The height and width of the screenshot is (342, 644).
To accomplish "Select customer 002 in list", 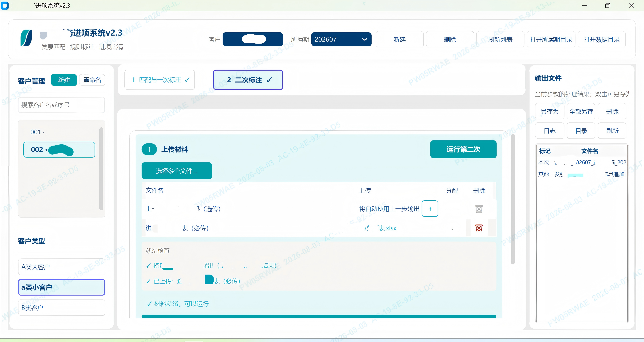I will coord(59,150).
